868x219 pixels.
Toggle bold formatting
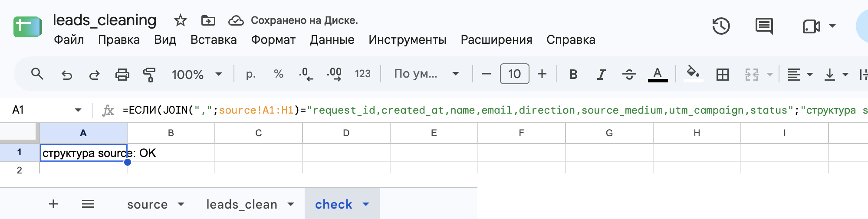[x=573, y=75]
